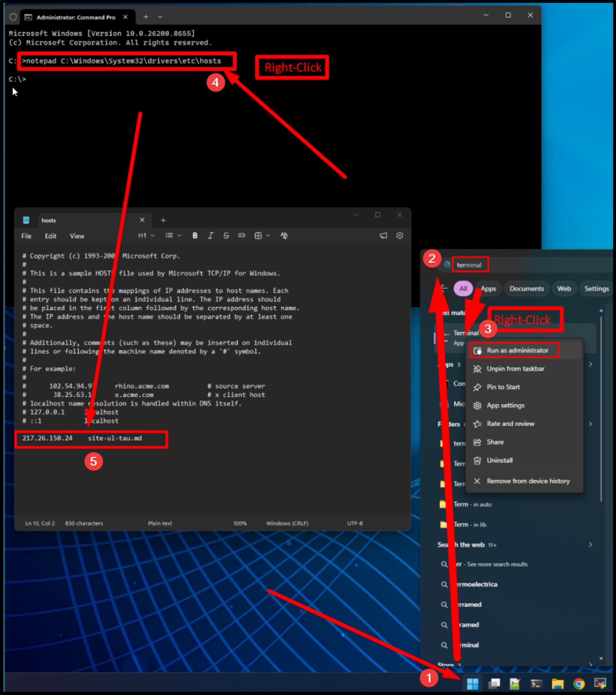Image resolution: width=616 pixels, height=695 pixels.
Task: Close the Administrator: Command Prompt tab
Action: pyautogui.click(x=125, y=17)
